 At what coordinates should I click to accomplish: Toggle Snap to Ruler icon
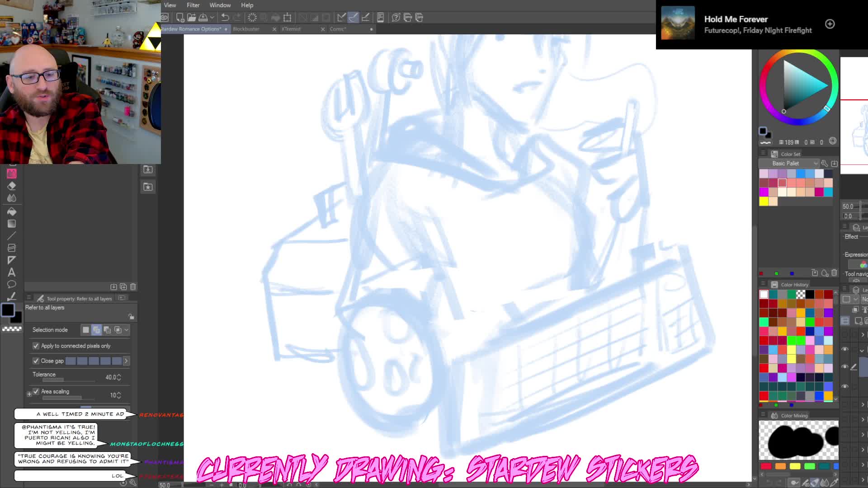pos(342,18)
